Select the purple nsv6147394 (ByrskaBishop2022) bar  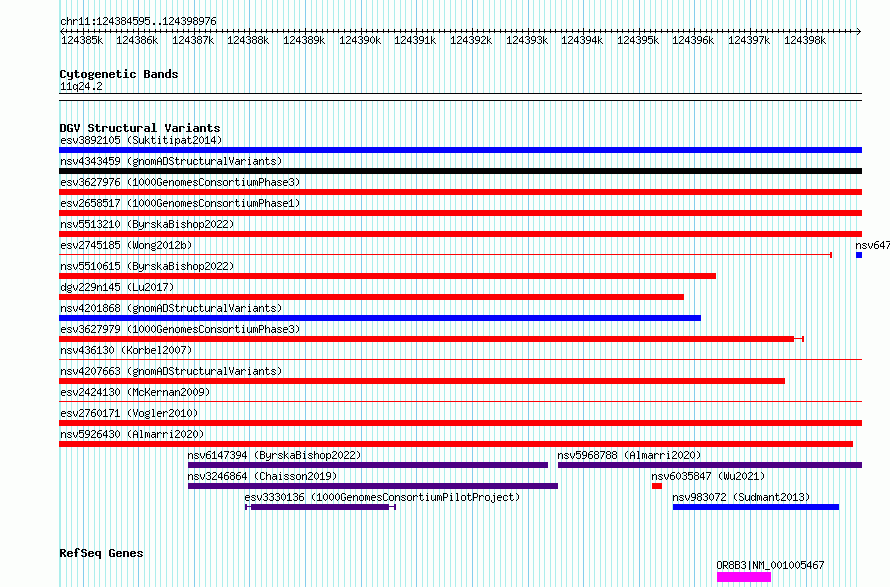(x=368, y=465)
